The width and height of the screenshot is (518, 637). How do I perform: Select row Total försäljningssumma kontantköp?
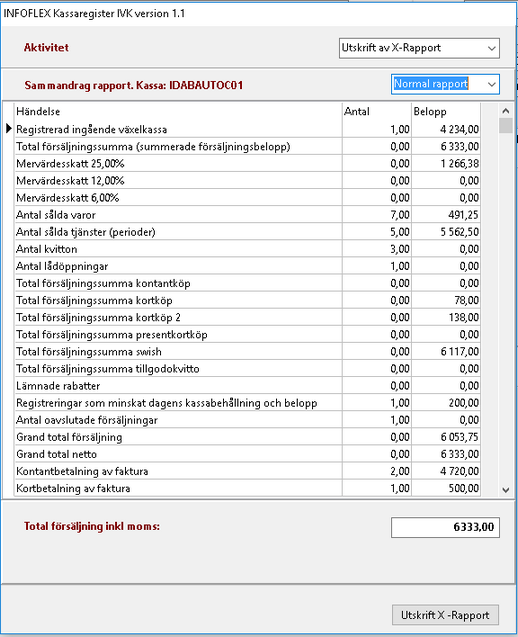point(247,283)
